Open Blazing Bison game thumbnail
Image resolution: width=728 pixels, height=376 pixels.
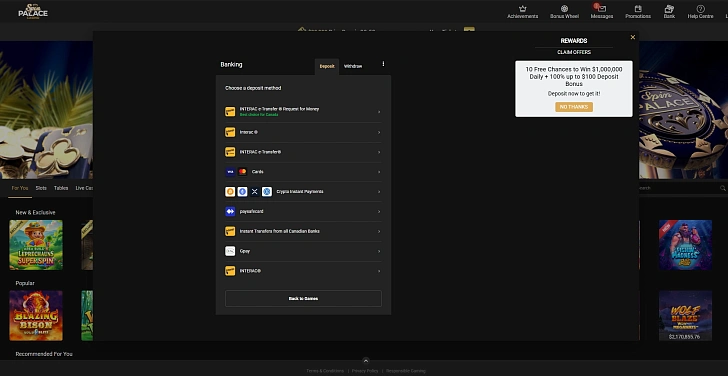coord(36,316)
